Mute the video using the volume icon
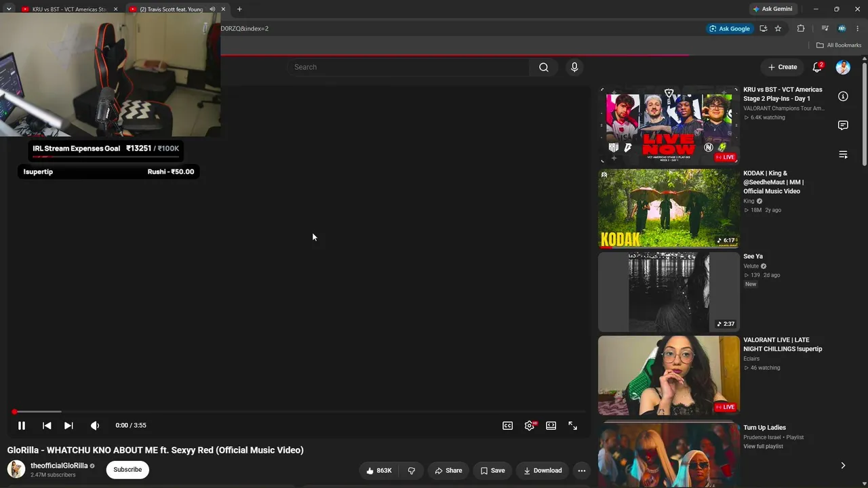Image resolution: width=868 pixels, height=488 pixels. [95, 426]
